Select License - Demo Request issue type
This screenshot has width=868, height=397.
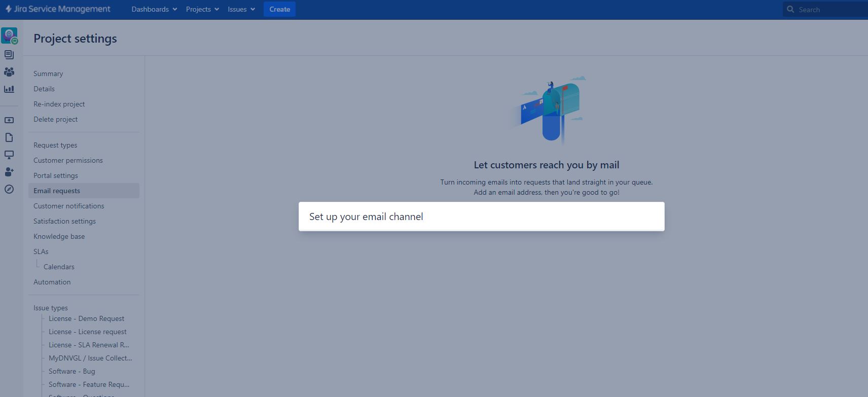tap(86, 318)
